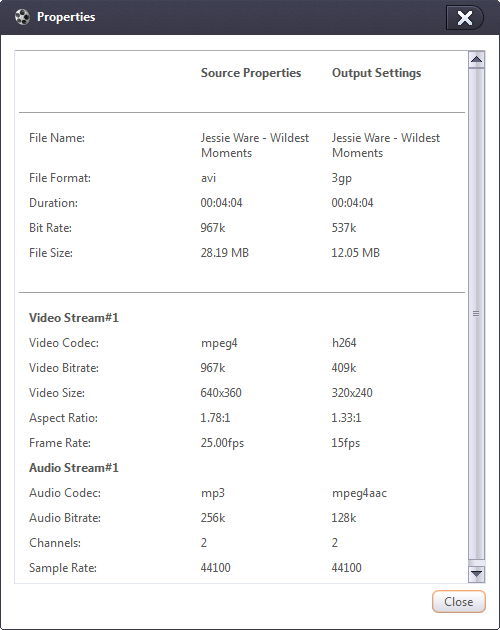Select the source frame rate 25.00fps

click(x=222, y=443)
